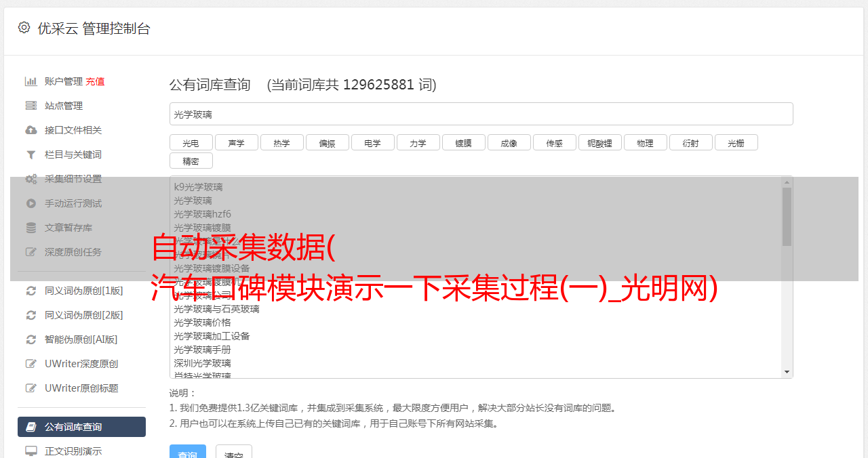Click the edit icon for 深度原创任务
This screenshot has height=458, width=868.
click(31, 252)
